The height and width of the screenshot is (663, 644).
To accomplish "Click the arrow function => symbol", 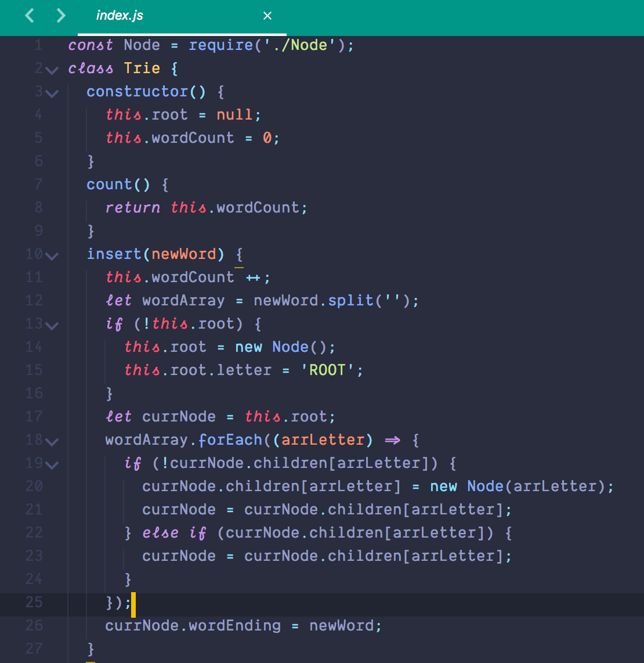I will point(393,441).
